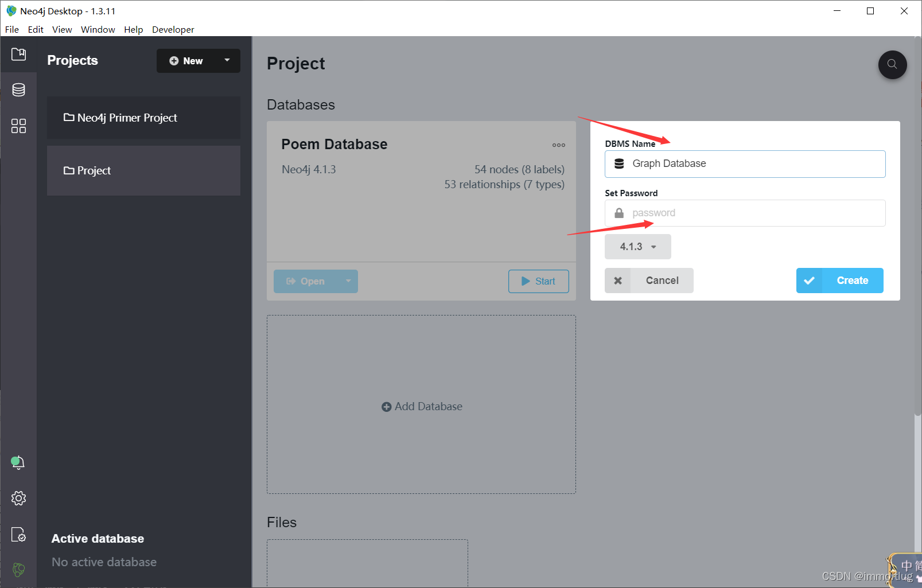The image size is (922, 588).
Task: Cancel the new DBMS creation
Action: (649, 281)
